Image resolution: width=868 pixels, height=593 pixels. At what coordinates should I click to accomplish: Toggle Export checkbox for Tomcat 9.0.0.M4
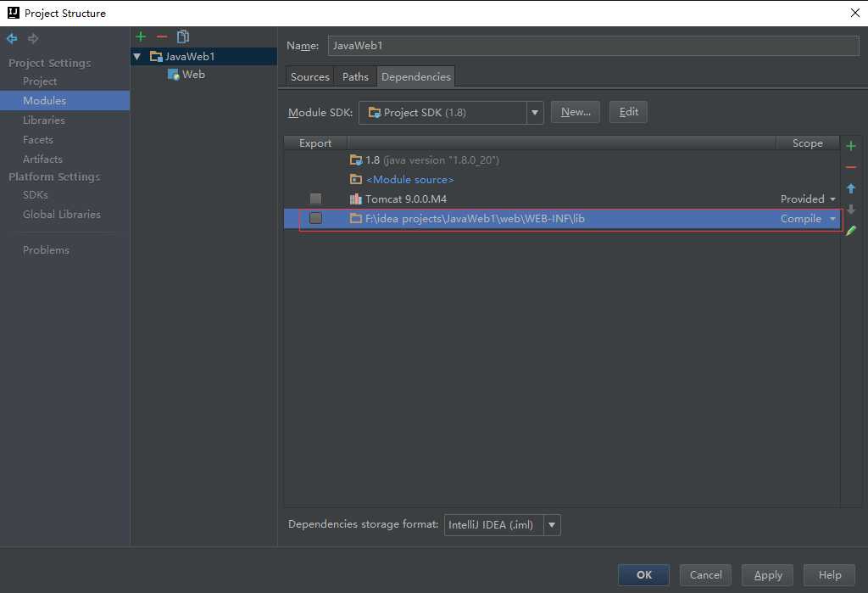point(315,199)
